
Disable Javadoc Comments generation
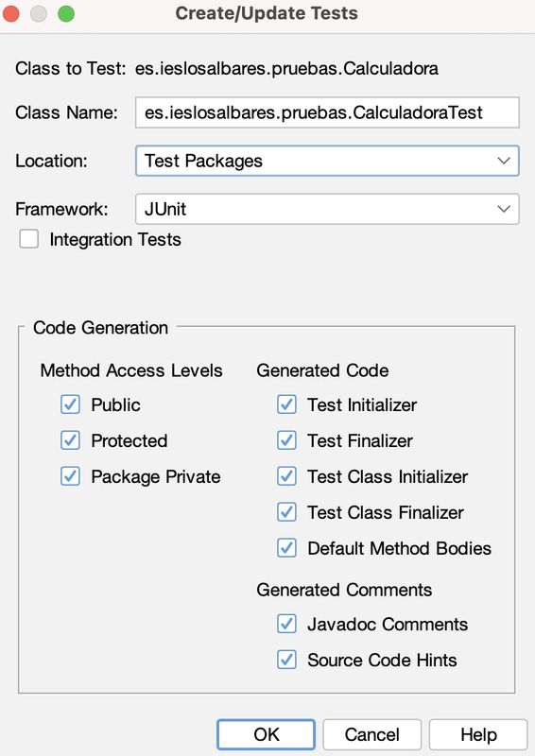286,624
